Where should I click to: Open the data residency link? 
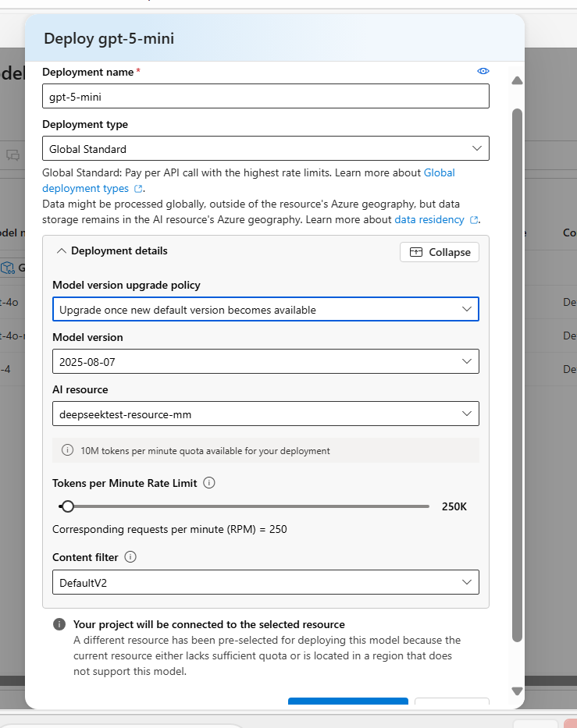[429, 219]
